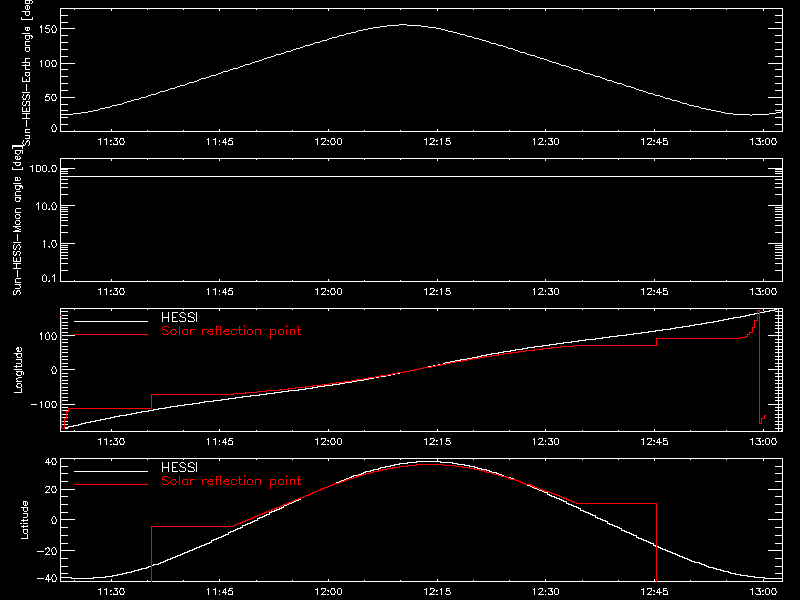The width and height of the screenshot is (800, 600).
Task: Click 11:45 time label under Moon angle plot
Action: (220, 292)
